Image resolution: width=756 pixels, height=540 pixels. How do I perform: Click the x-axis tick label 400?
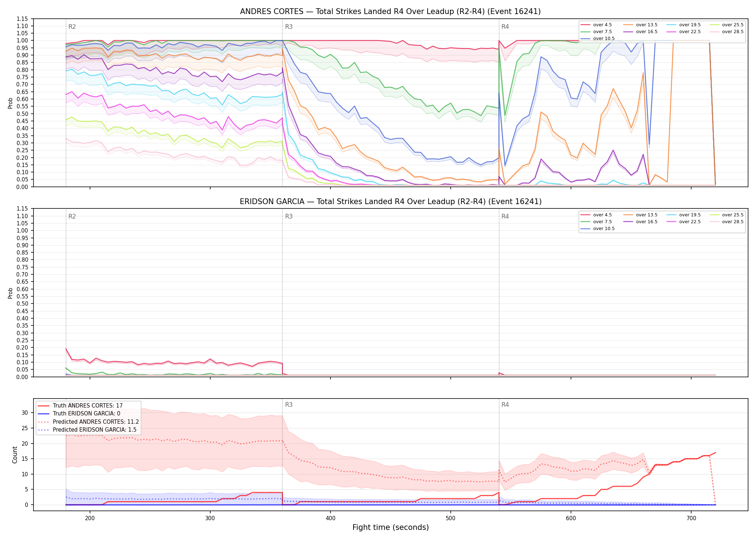tap(330, 518)
